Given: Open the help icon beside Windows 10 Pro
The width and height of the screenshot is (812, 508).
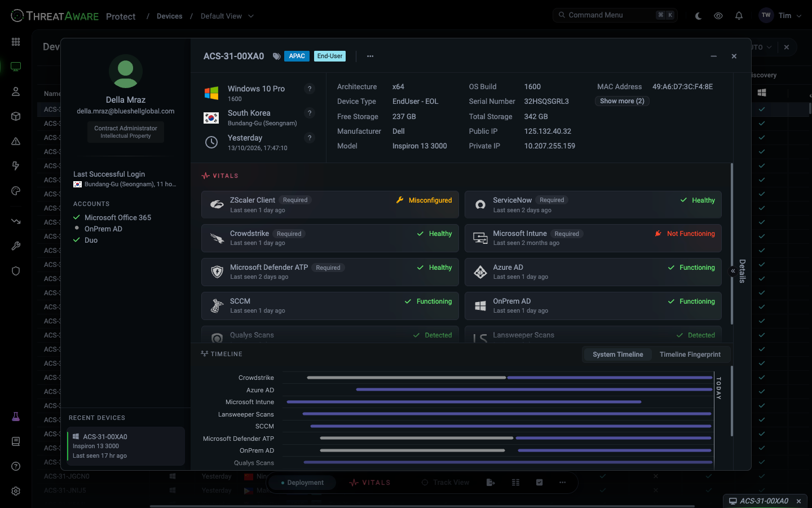Looking at the screenshot, I should click(x=309, y=89).
